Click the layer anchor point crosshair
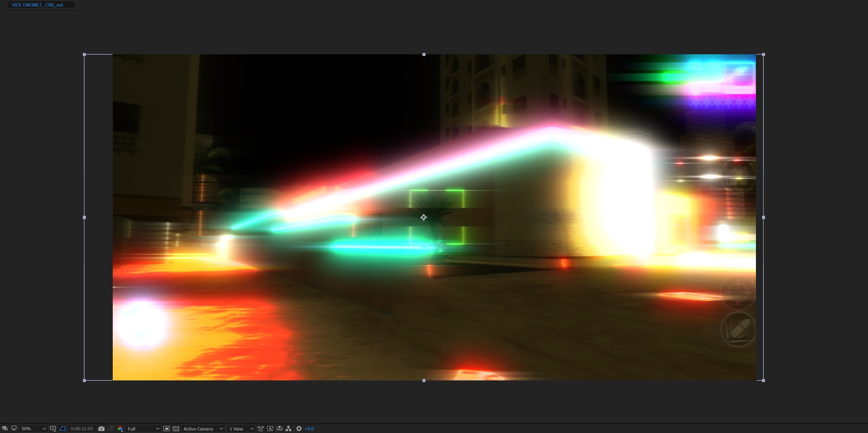Viewport: 868px width, 433px height. [423, 218]
